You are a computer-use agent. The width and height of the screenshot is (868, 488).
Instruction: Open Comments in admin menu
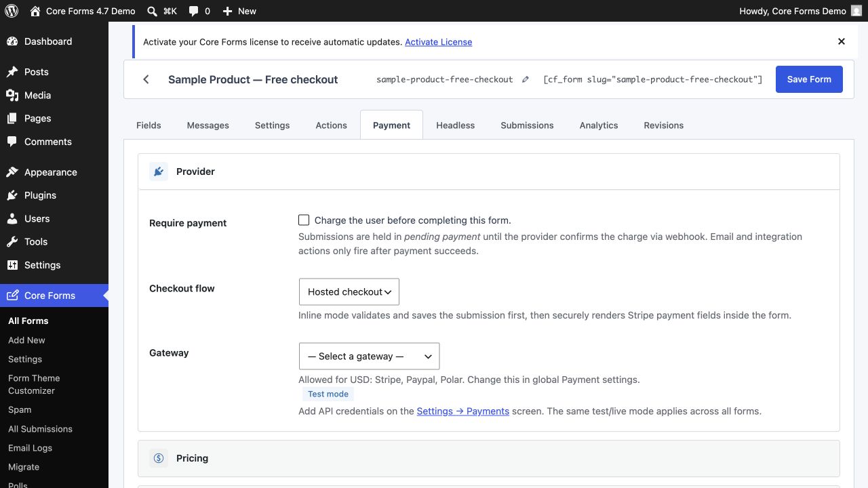coord(54,142)
